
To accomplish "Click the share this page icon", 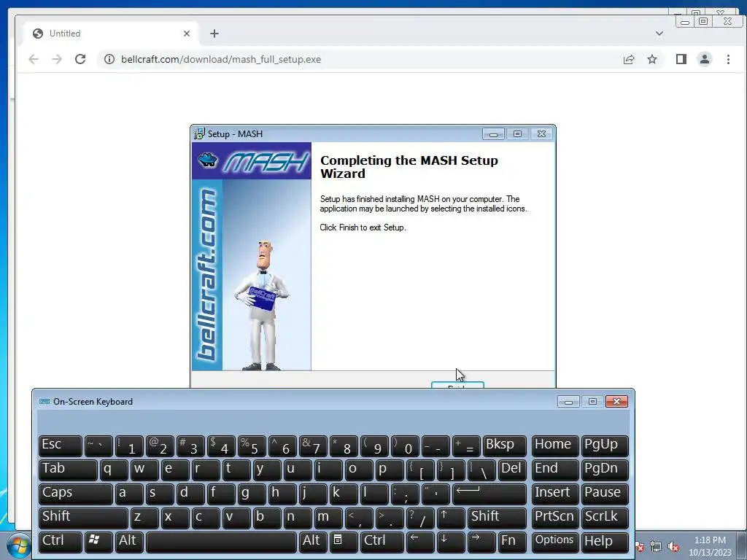I will 629,59.
